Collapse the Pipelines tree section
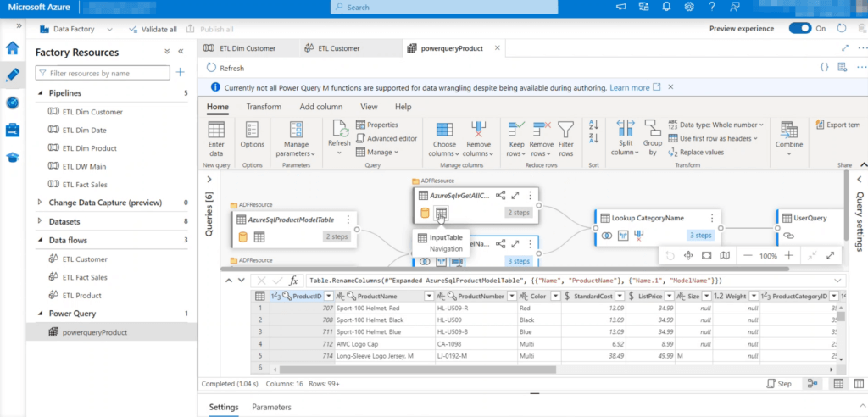The width and height of the screenshot is (868, 417). coord(40,93)
